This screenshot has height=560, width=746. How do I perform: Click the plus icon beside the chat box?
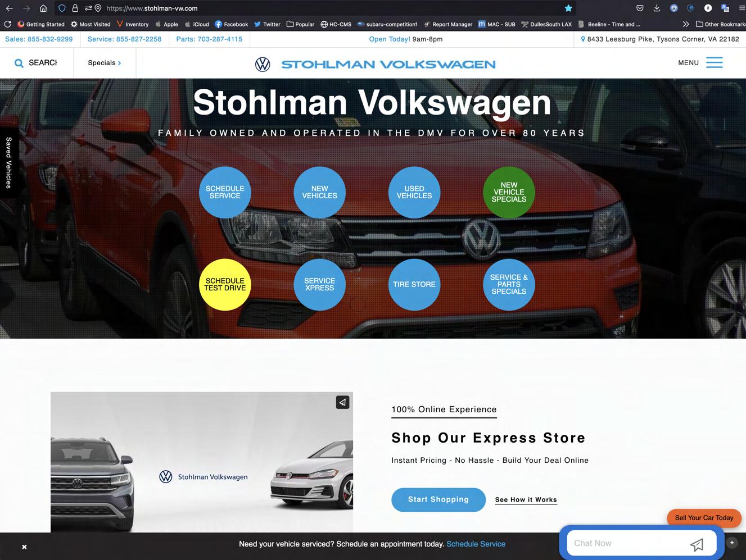[x=732, y=543]
